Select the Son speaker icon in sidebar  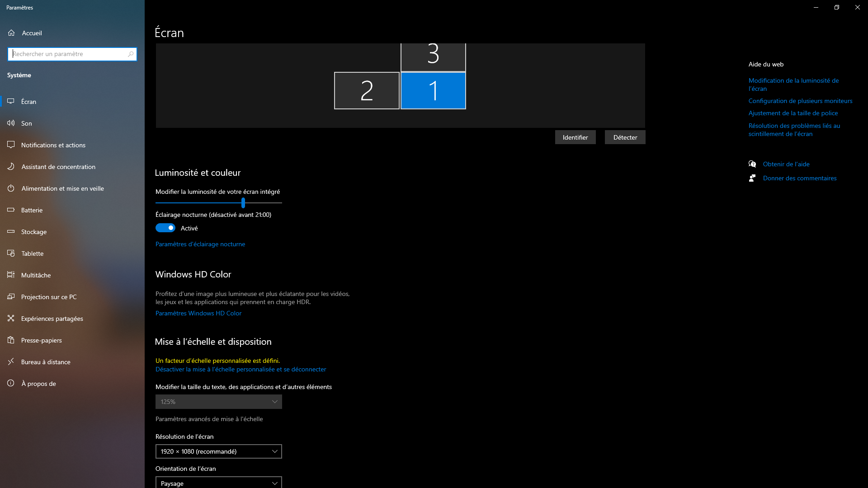(11, 123)
